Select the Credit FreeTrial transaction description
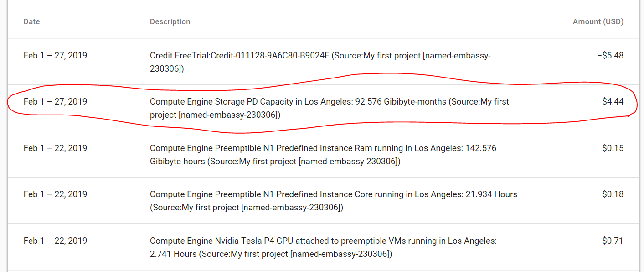 pos(320,62)
